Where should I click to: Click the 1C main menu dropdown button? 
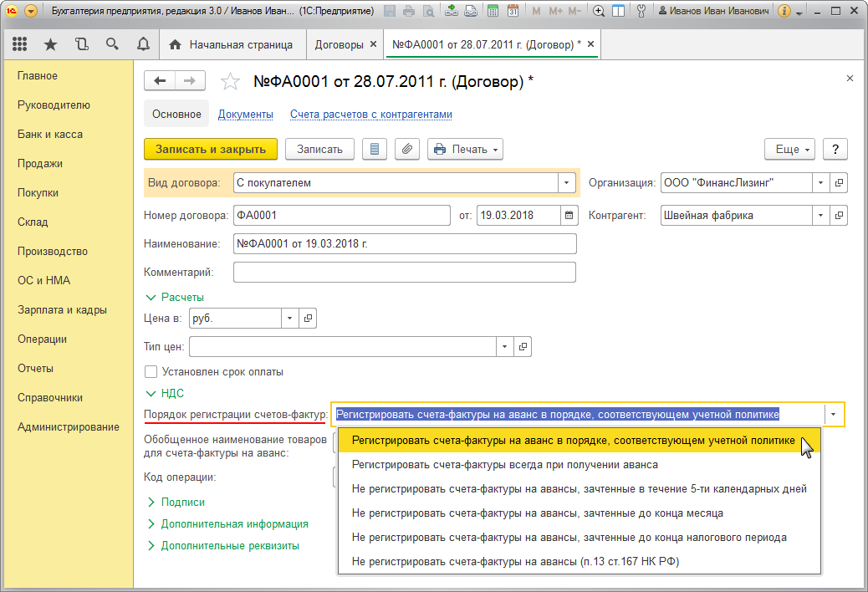(31, 11)
